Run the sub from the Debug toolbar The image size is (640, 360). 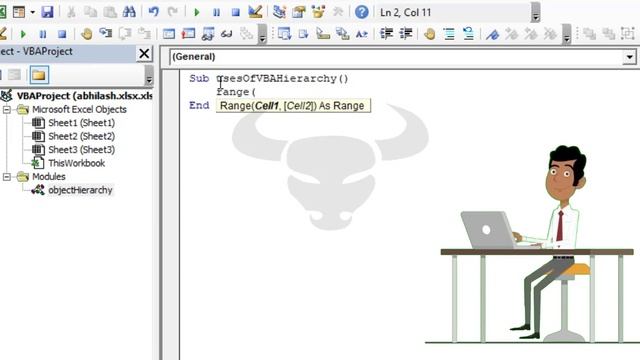(x=23, y=34)
